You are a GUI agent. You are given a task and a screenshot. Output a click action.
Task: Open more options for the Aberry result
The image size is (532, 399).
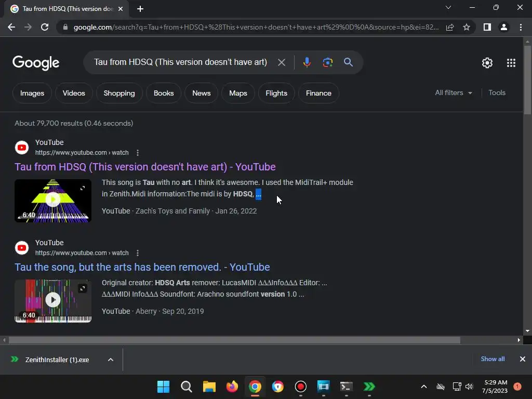pyautogui.click(x=137, y=253)
